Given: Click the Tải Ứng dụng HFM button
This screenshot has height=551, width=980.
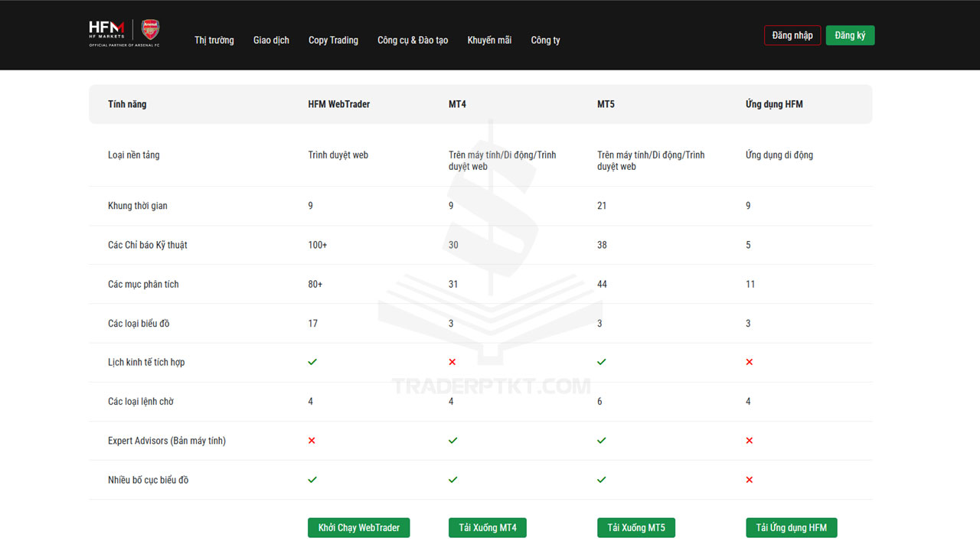Looking at the screenshot, I should point(792,528).
